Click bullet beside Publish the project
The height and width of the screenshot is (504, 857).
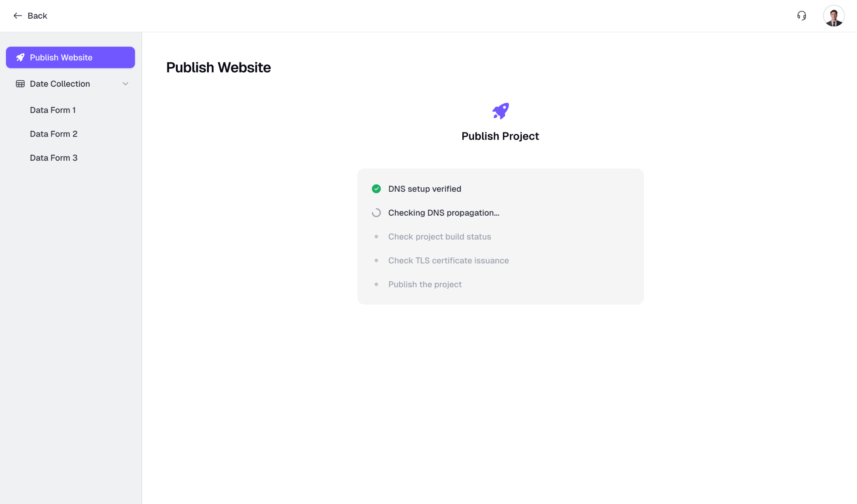376,284
